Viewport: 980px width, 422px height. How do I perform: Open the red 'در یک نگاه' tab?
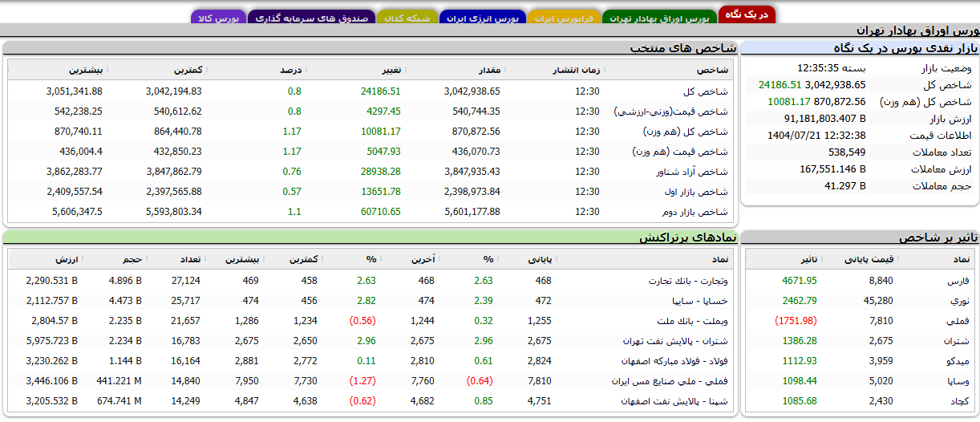coord(747,15)
